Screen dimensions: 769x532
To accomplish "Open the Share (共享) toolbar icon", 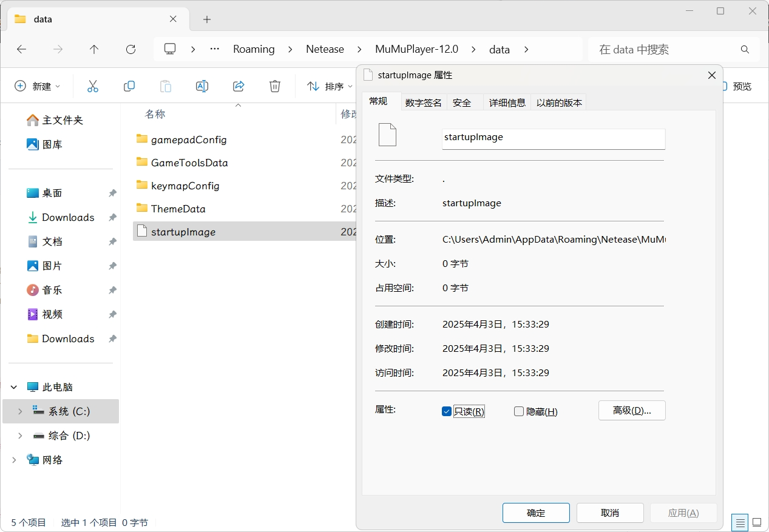I will coord(238,86).
